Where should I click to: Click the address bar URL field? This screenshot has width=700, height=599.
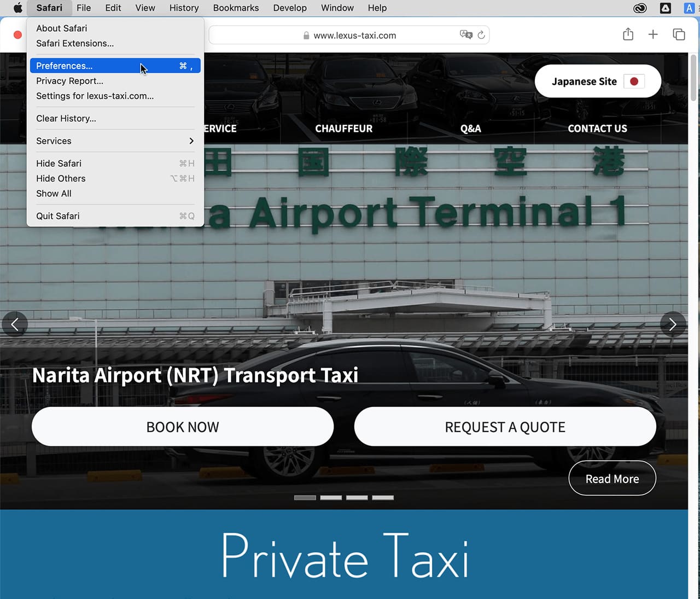[x=349, y=35]
